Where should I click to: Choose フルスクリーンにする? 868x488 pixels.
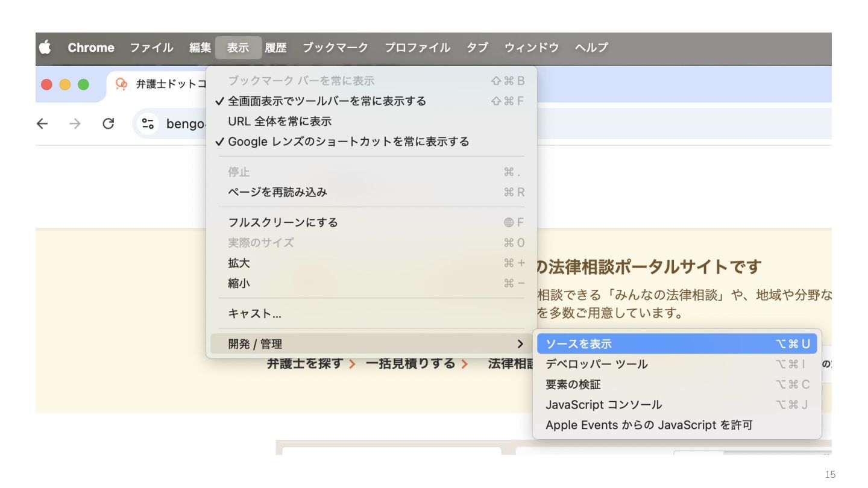coord(371,222)
